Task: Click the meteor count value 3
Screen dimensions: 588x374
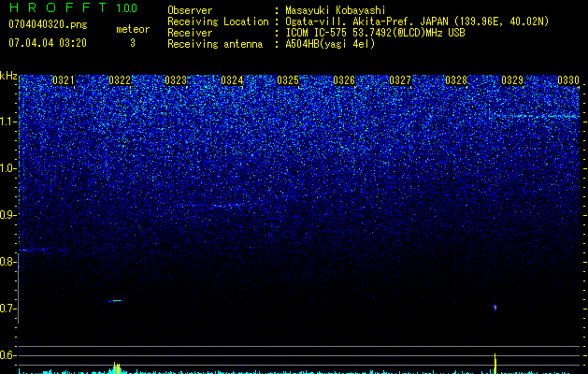Action: click(x=133, y=43)
